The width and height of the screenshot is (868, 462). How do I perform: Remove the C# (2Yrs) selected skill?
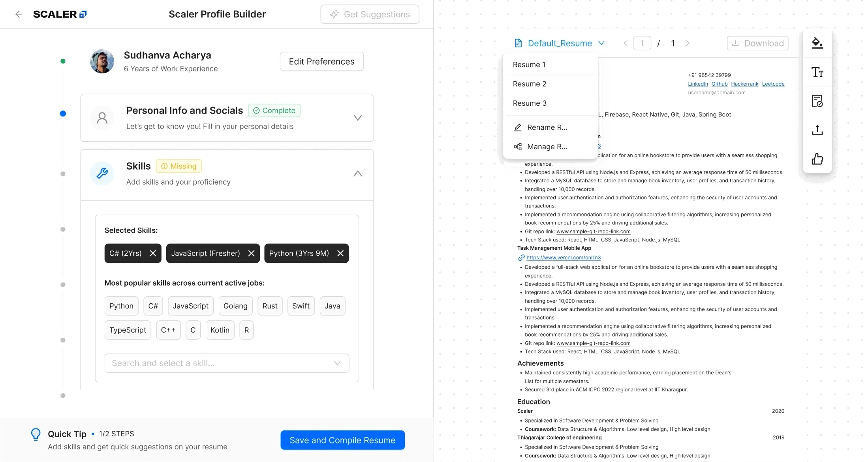tap(153, 253)
